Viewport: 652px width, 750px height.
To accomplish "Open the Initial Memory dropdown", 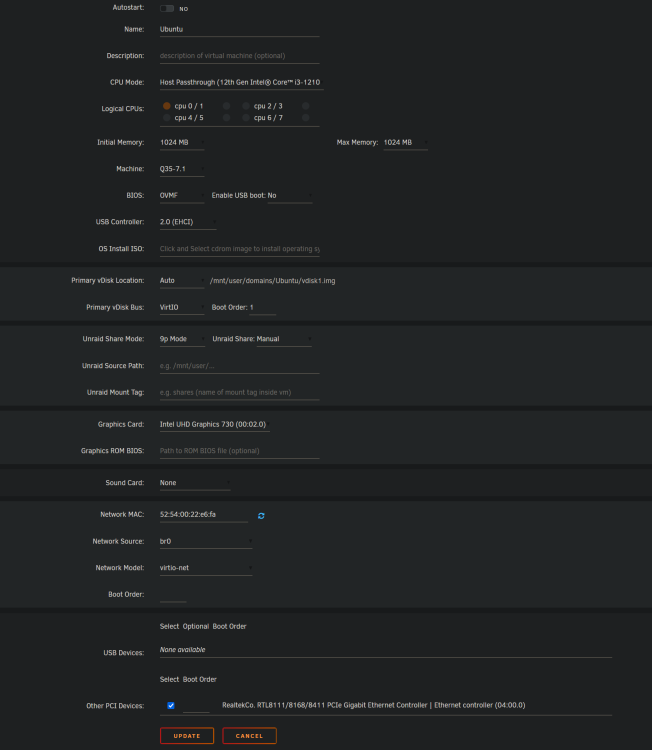I will [182, 143].
